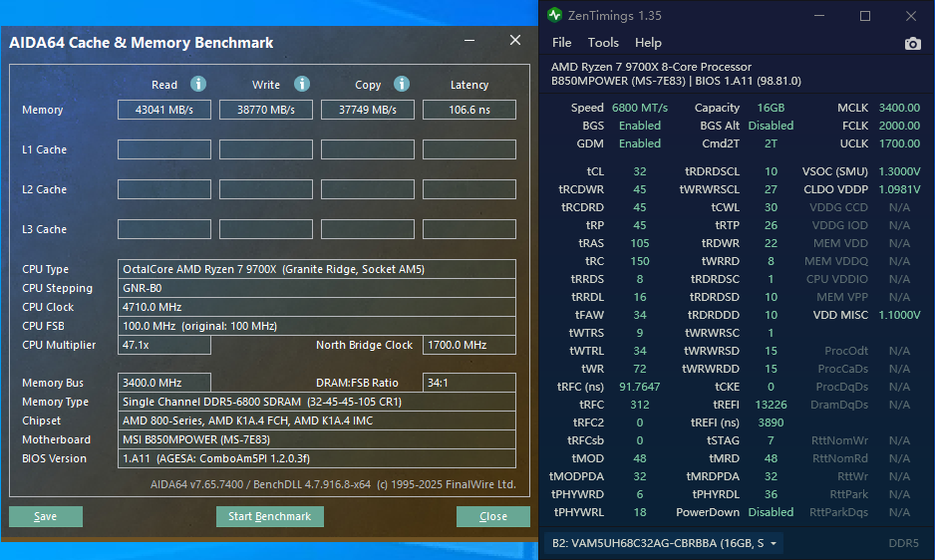
Task: Click the GDM Enabled value
Action: point(639,143)
